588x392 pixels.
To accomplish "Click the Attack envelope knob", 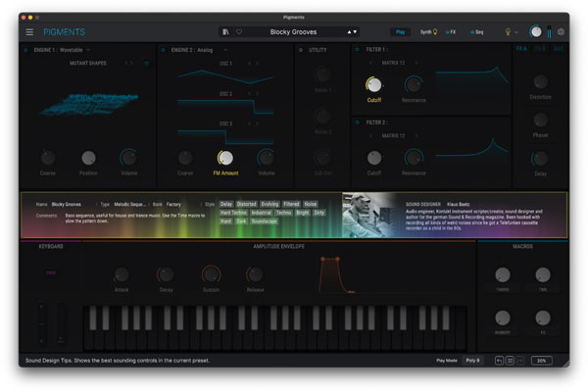I will tap(122, 275).
